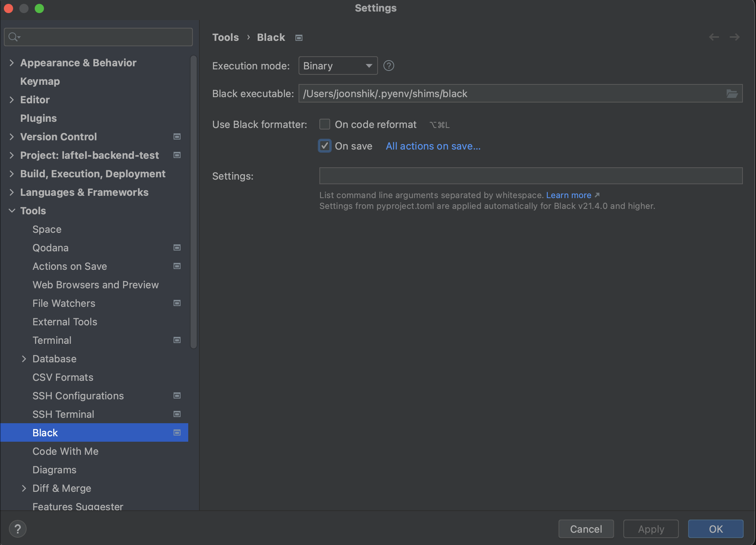Collapse the Tools tree section
This screenshot has width=756, height=545.
[12, 211]
